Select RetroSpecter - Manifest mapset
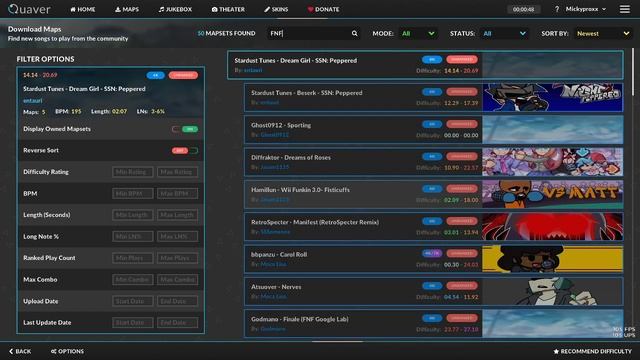The height and width of the screenshot is (360, 640). [x=433, y=227]
